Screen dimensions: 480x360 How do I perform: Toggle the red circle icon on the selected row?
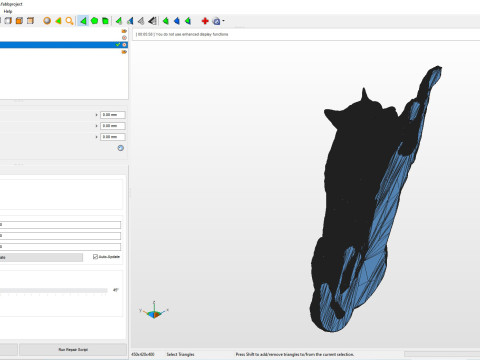tap(124, 45)
